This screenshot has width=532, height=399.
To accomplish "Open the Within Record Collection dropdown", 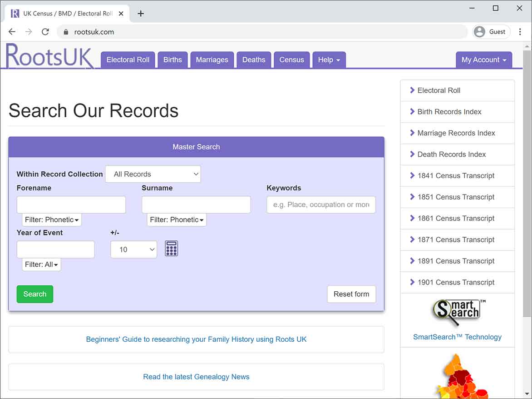I will (153, 174).
